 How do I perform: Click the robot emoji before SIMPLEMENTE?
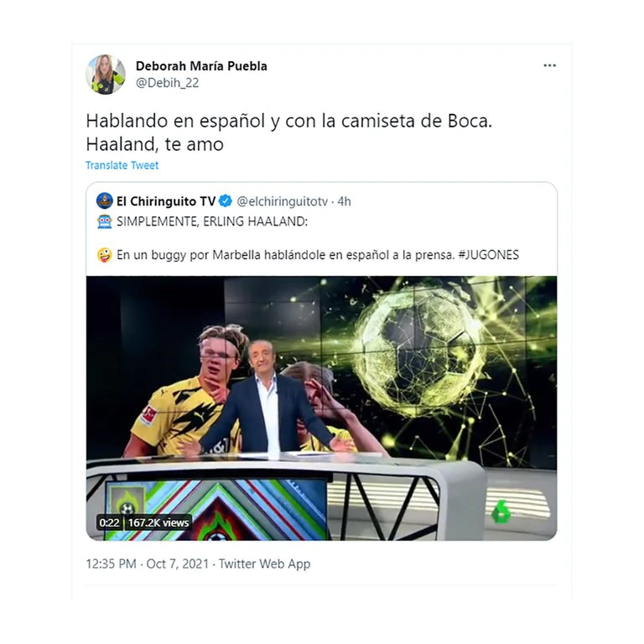tap(104, 221)
